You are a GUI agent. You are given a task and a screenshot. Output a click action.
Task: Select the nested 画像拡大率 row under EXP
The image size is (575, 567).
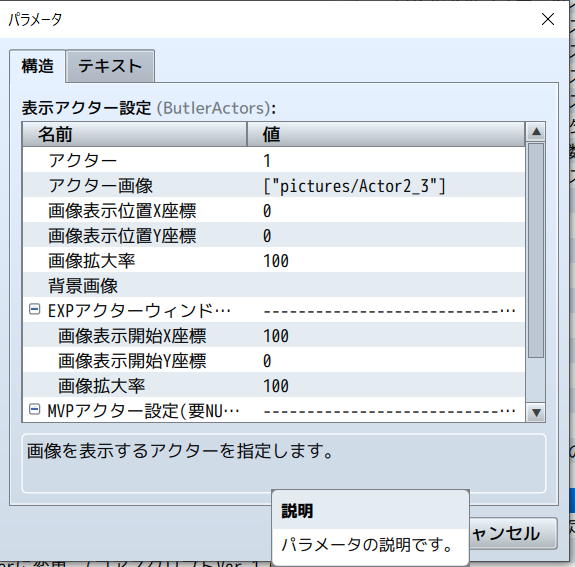point(274,385)
